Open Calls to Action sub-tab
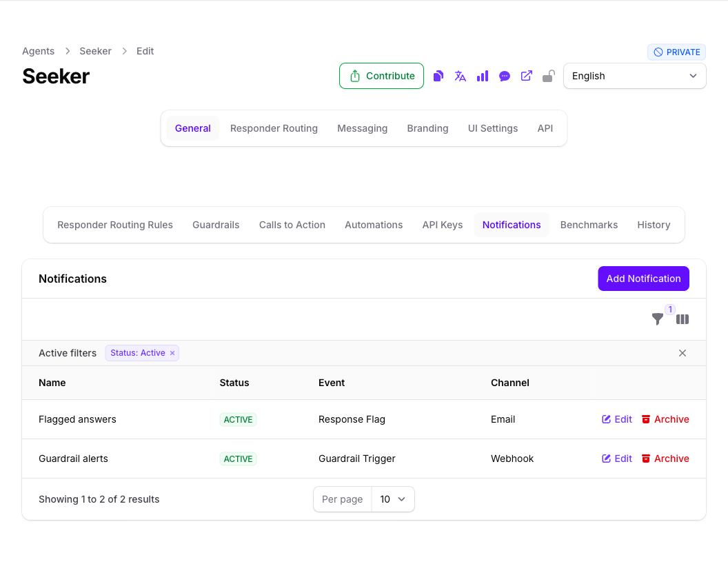 point(292,225)
